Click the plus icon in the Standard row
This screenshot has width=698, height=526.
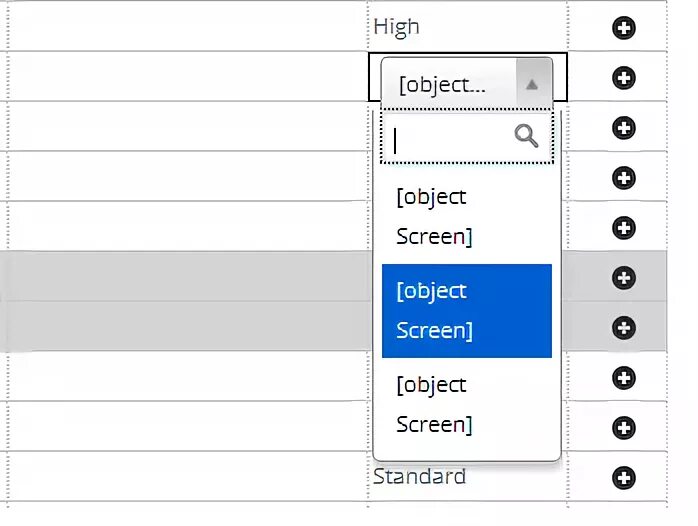pyautogui.click(x=623, y=477)
